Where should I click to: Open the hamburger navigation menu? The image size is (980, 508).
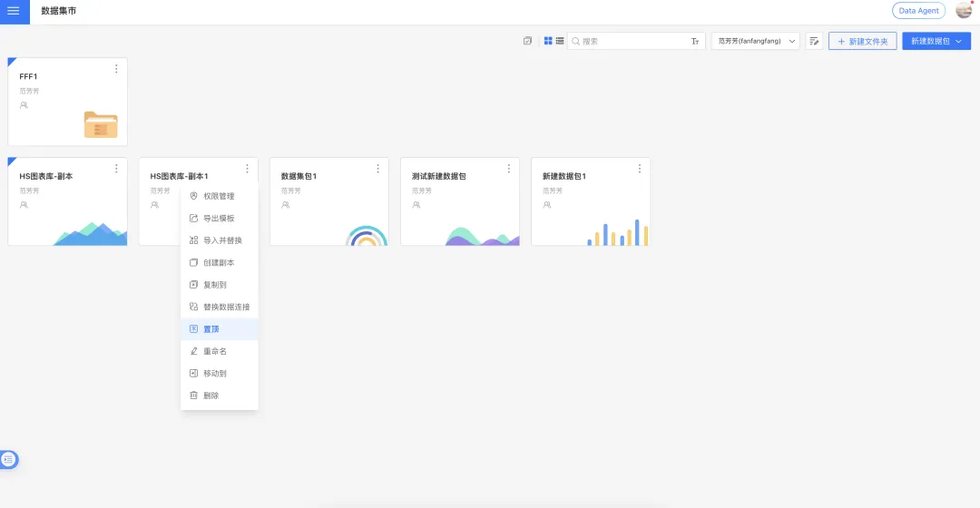click(x=14, y=11)
